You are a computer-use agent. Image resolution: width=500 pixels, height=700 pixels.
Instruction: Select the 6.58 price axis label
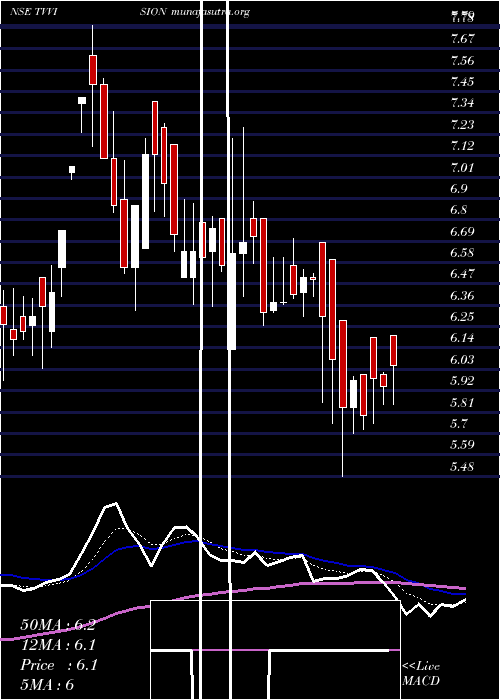click(462, 253)
